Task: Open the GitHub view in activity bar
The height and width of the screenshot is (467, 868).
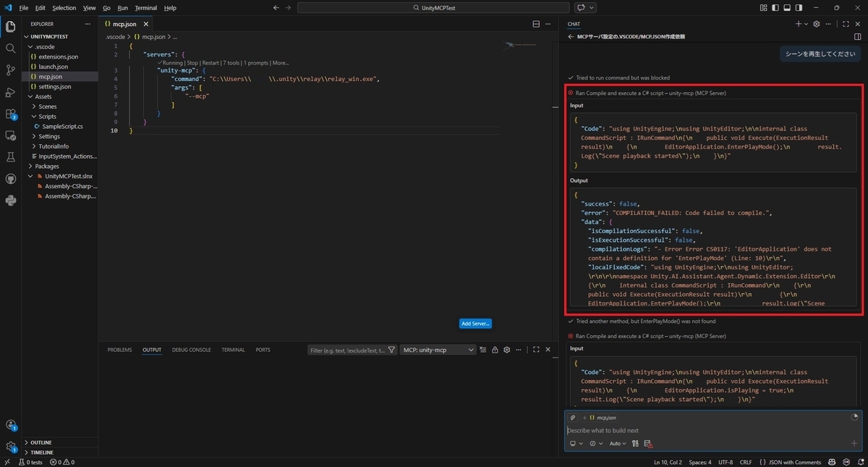Action: [10, 179]
